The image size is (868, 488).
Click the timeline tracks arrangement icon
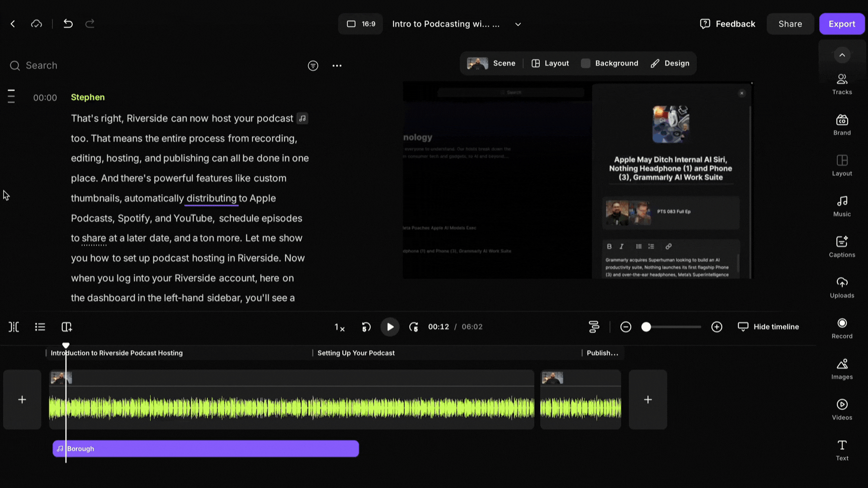(x=594, y=327)
